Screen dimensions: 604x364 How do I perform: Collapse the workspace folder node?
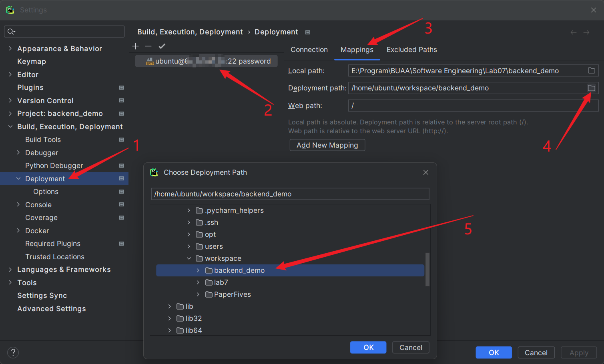(189, 258)
